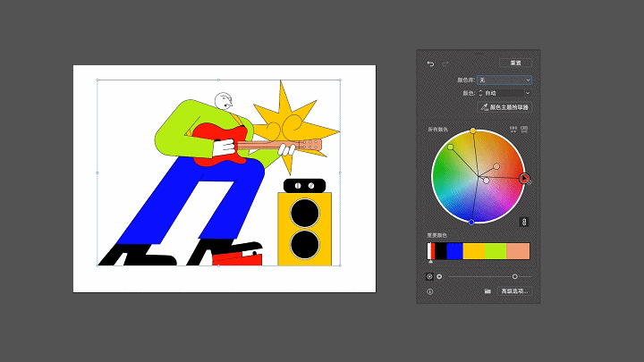Image resolution: width=644 pixels, height=362 pixels.
Task: Open 高级选项 advanced options
Action: tap(514, 291)
